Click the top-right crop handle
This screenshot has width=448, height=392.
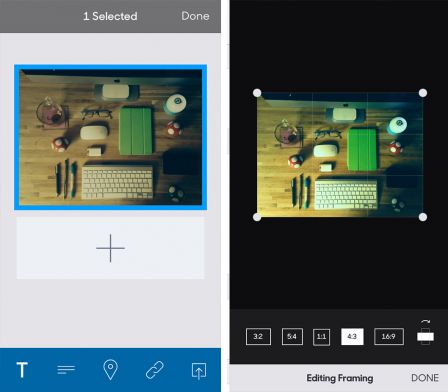pos(423,93)
